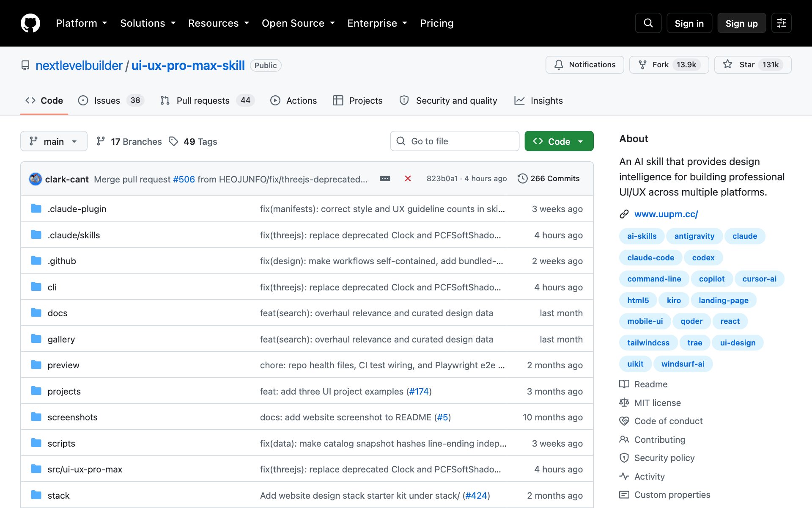
Task: Click the star icon to star repo
Action: pyautogui.click(x=727, y=64)
